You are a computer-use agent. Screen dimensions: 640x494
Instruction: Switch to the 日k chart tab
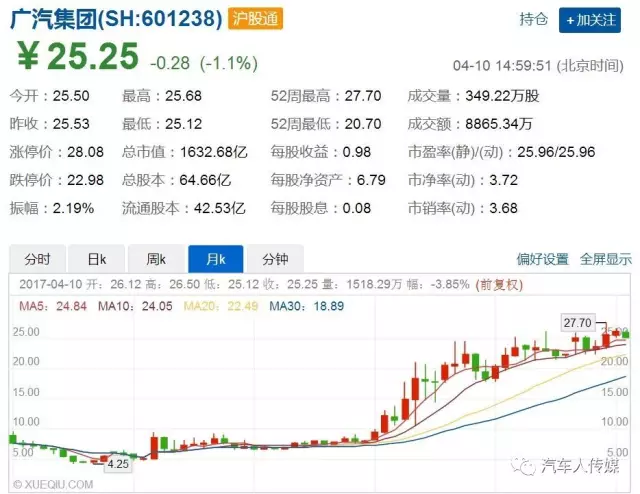point(97,259)
